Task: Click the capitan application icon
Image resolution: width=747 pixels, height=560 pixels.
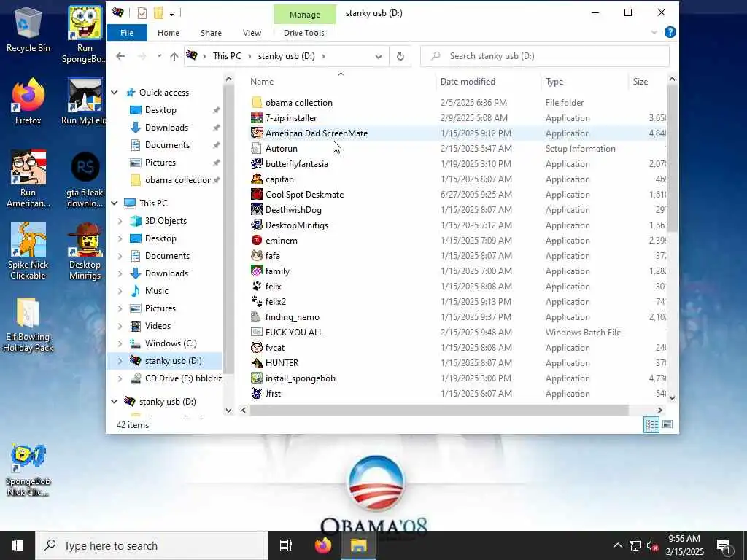Action: [257, 179]
